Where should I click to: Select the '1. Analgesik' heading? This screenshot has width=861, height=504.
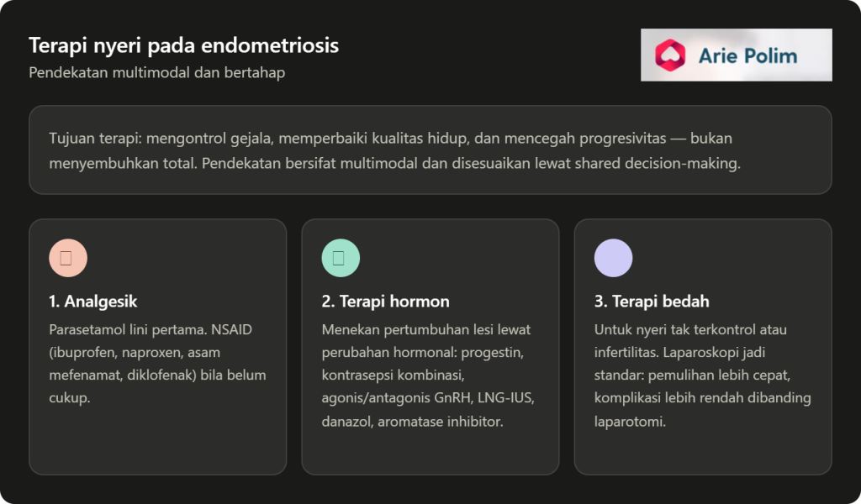(x=92, y=301)
